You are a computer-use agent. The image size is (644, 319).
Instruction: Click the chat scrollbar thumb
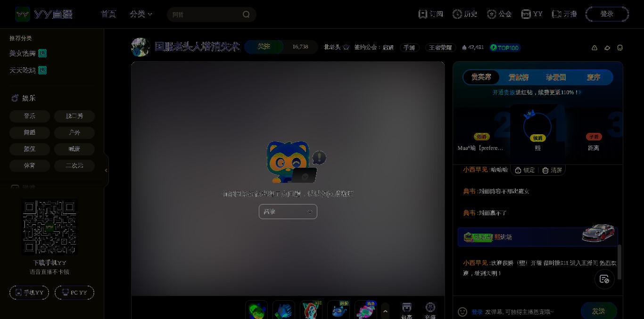tap(619, 262)
